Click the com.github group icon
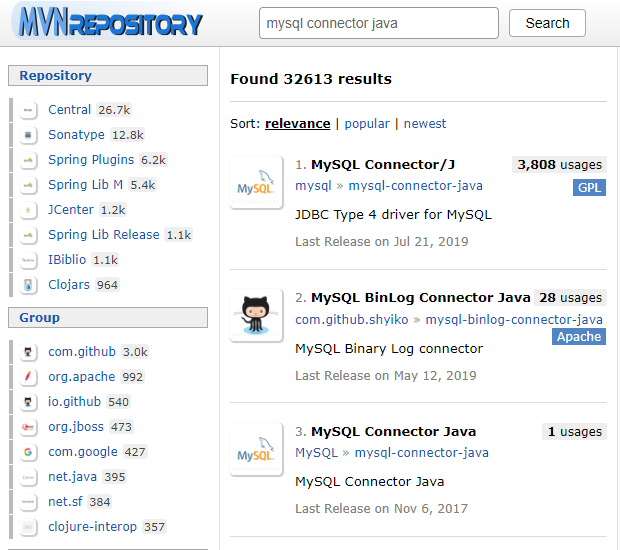Screen dimensions: 620x550 (x=28, y=352)
